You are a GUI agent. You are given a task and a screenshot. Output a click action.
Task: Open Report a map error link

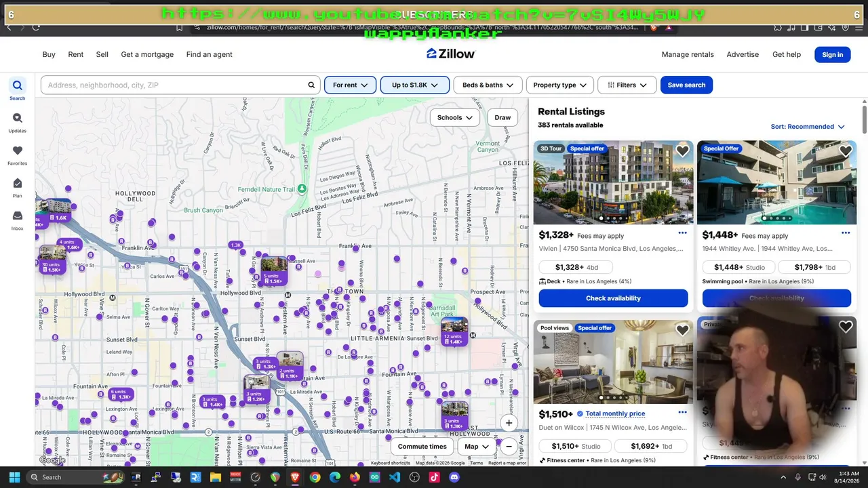click(507, 463)
